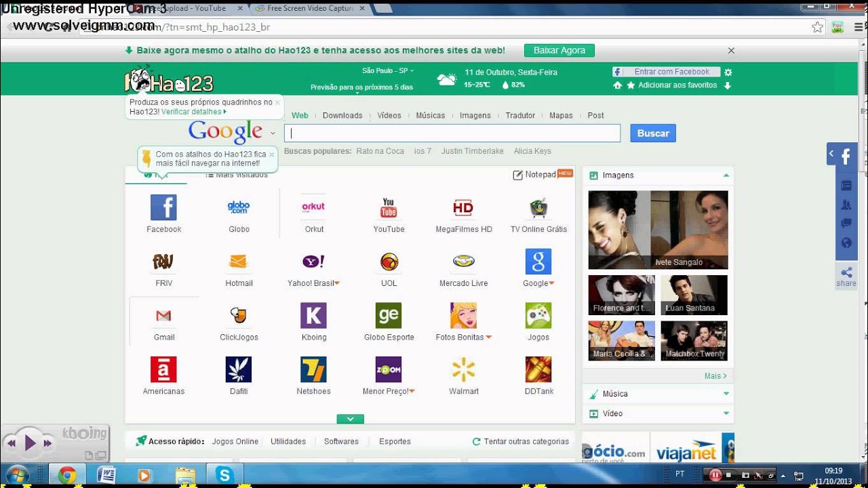Open the Kboing shortcut icon
This screenshot has height=488, width=868.
pyautogui.click(x=313, y=316)
